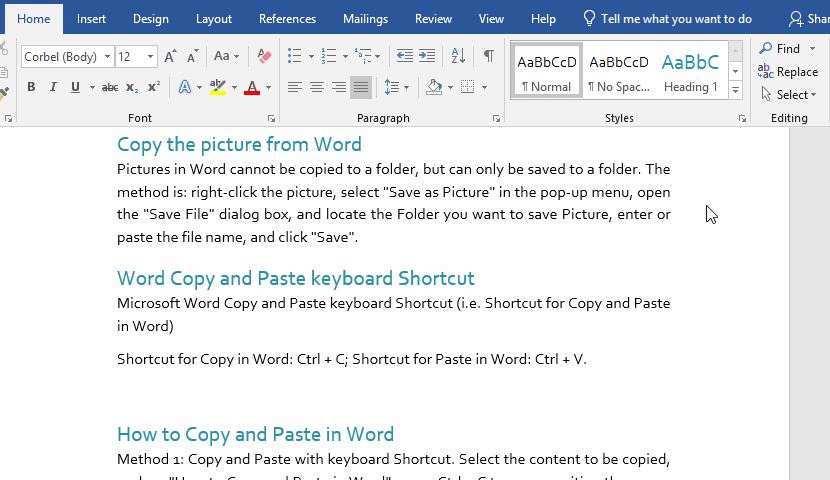
Task: Apply No Spacing style
Action: point(619,71)
